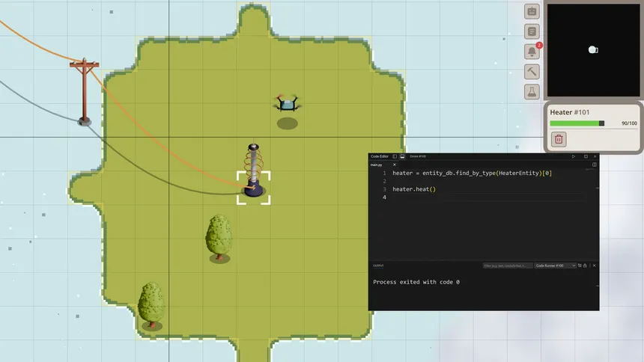
Task: Click 'Process exited with code 0' text
Action: point(416,282)
